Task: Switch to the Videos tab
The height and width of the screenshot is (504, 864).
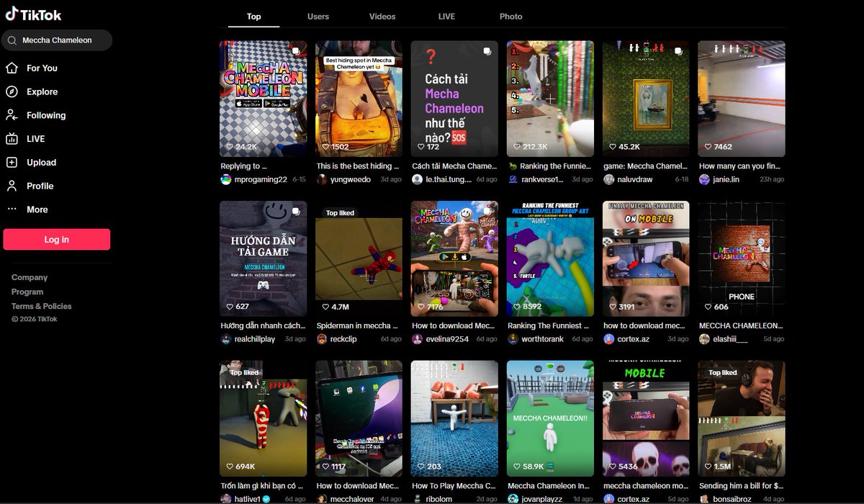Action: click(x=382, y=17)
